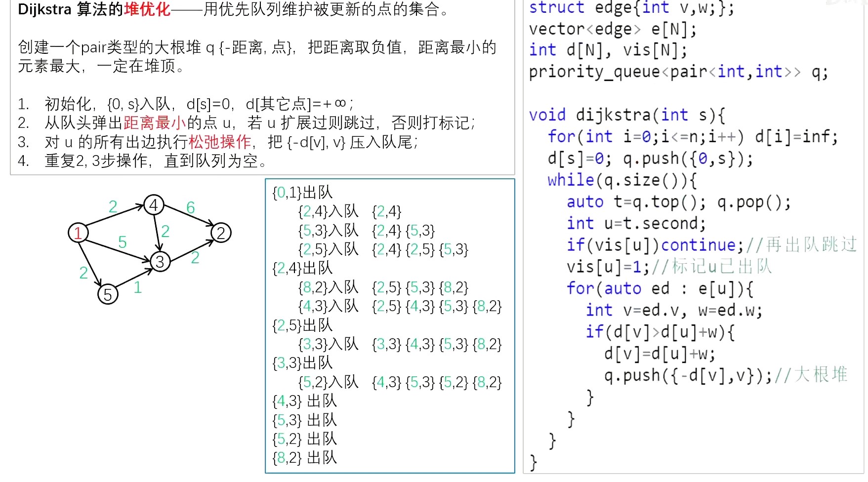Viewport: 868px width, 482px height.
Task: Click trace line {2,4}出队
Action: coord(302,268)
